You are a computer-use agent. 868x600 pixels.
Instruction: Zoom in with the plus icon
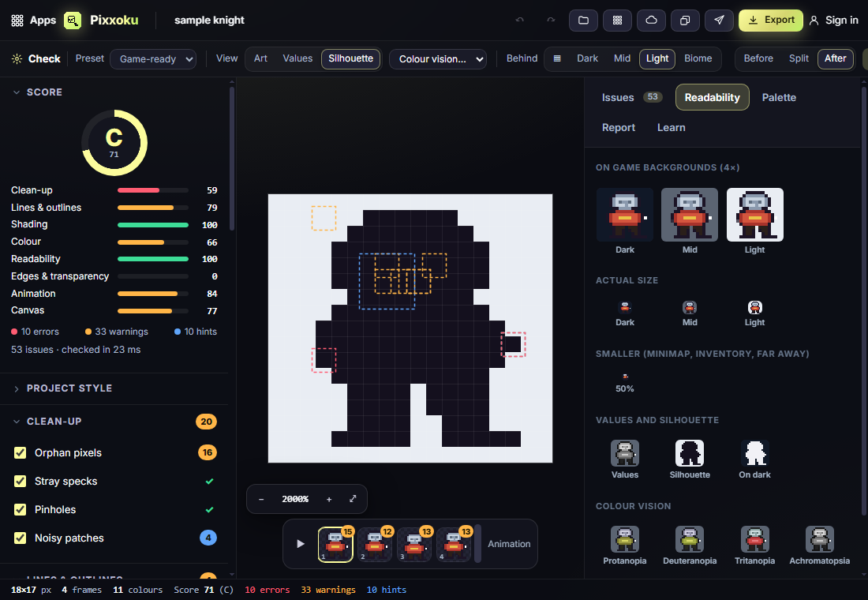(329, 499)
